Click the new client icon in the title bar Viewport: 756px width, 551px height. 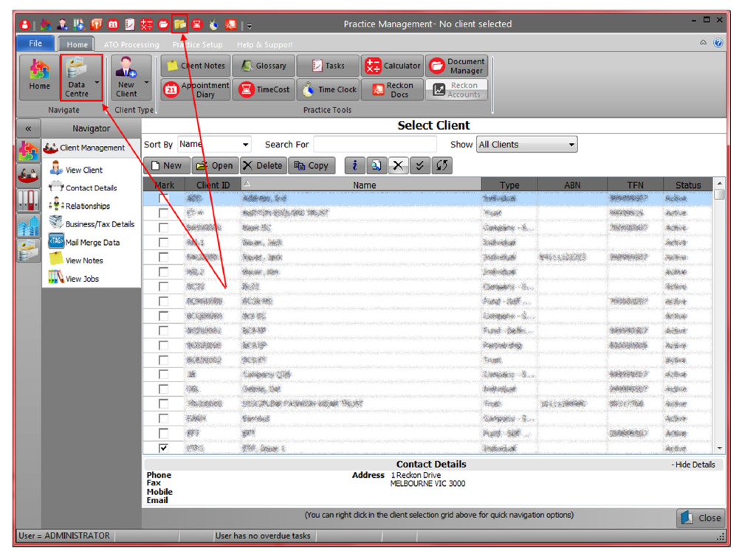pos(63,24)
